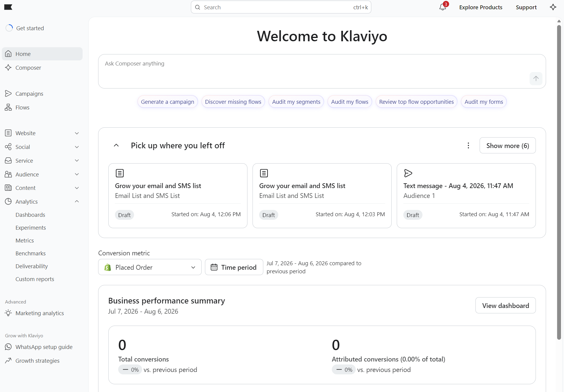Open Support link in header
Screen dimensions: 564x392
[x=526, y=7]
